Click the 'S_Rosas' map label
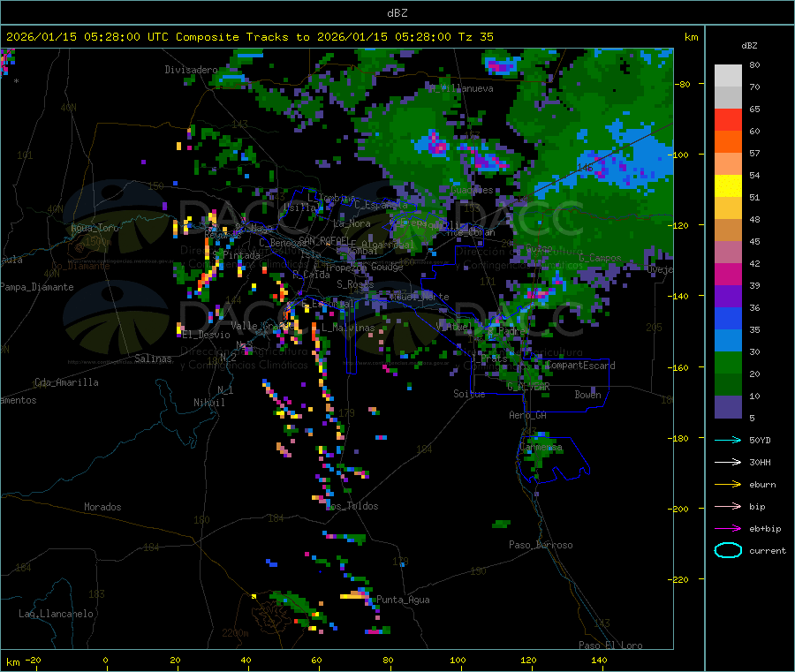 (355, 284)
